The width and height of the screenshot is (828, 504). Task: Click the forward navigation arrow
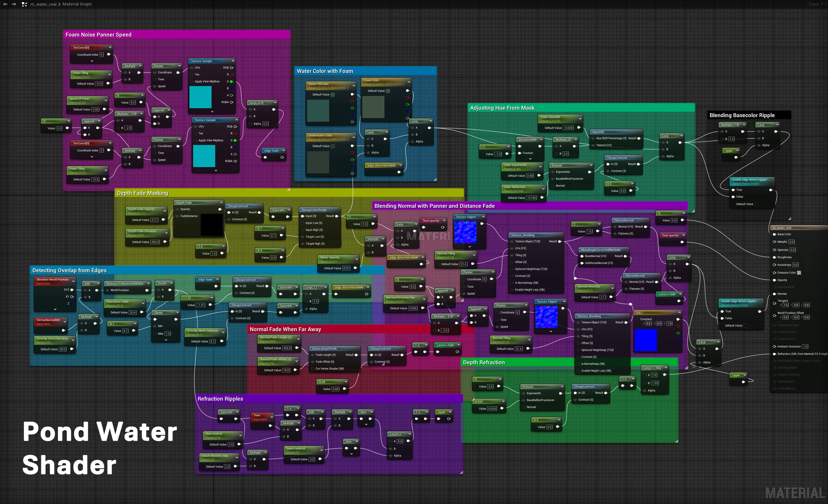[x=14, y=4]
